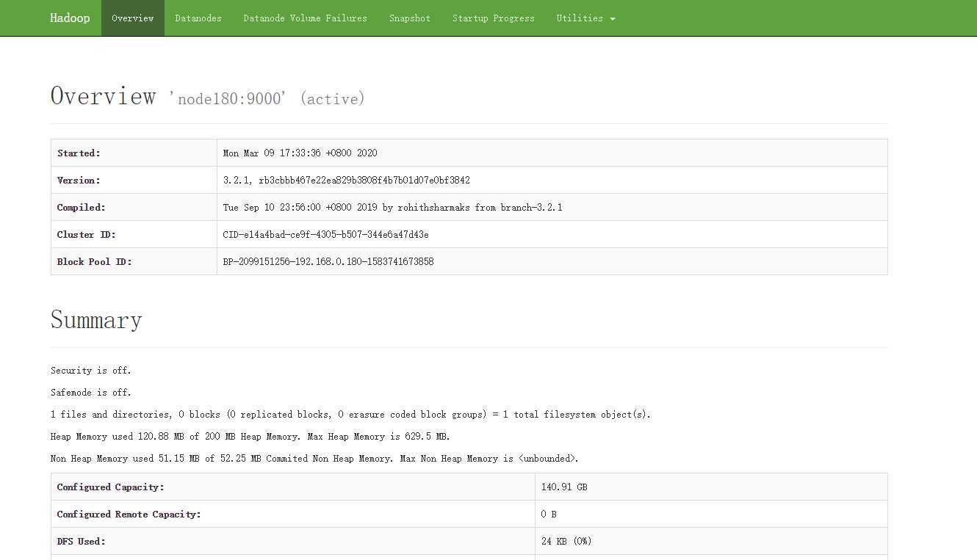
Task: Click 'Security is off.' line
Action: (91, 370)
